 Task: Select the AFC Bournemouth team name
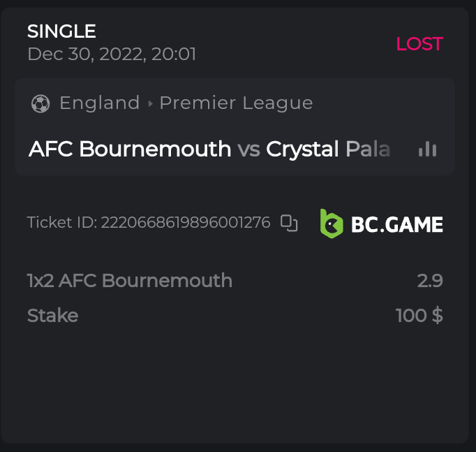[130, 149]
